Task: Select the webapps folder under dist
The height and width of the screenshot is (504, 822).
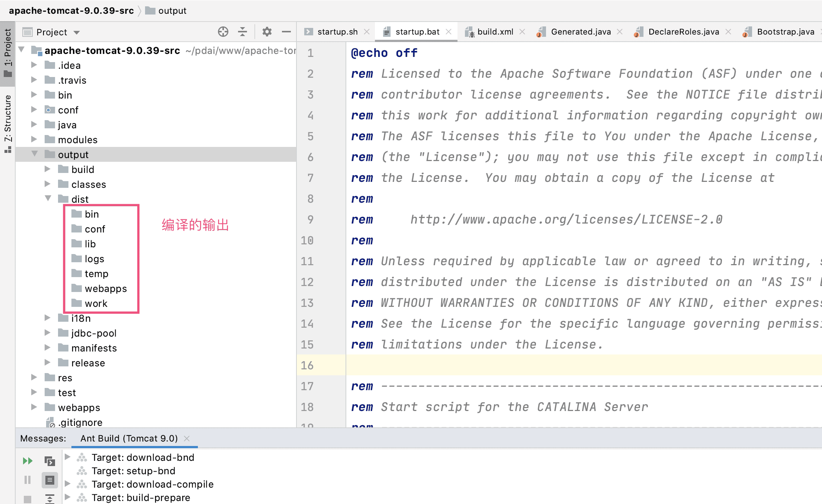Action: click(106, 289)
